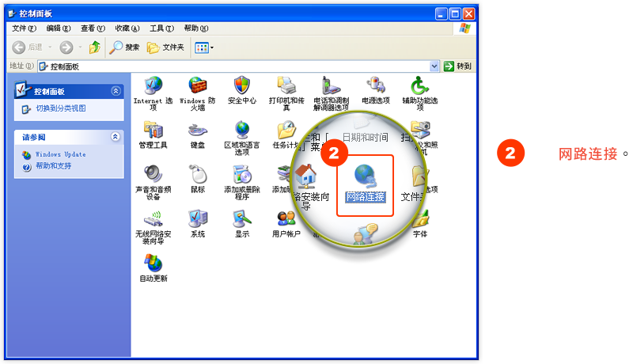Open 安全中心 shield icon
This screenshot has height=364, width=633.
[x=242, y=85]
